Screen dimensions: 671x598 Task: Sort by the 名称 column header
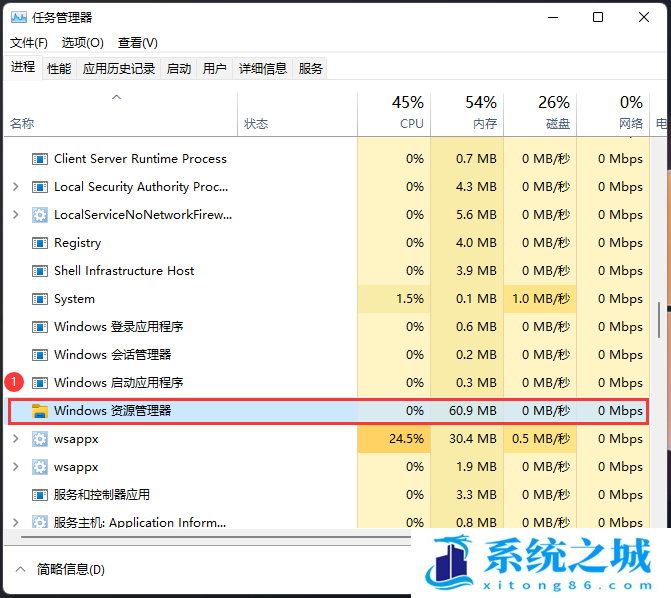[x=121, y=115]
